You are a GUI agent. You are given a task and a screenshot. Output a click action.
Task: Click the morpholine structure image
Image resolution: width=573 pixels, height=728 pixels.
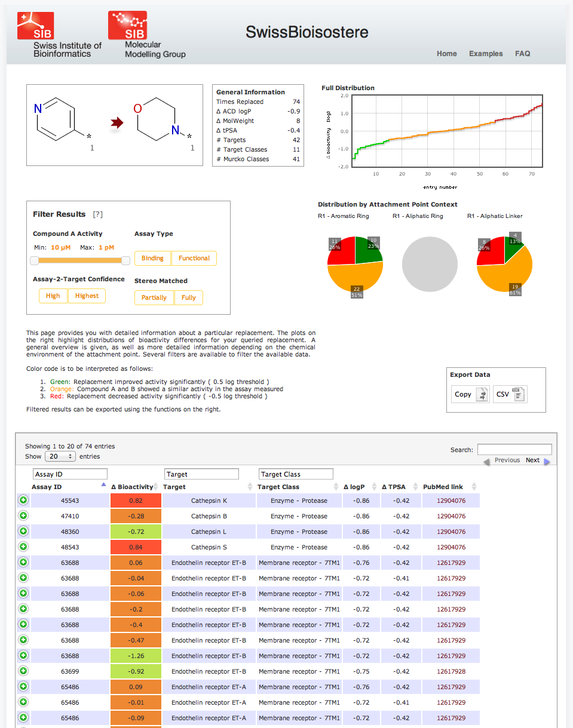pyautogui.click(x=163, y=124)
